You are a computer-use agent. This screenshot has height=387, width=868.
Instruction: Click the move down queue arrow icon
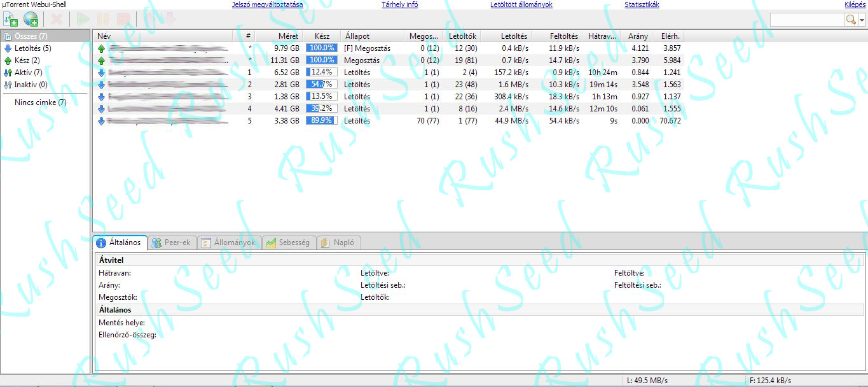click(x=169, y=20)
